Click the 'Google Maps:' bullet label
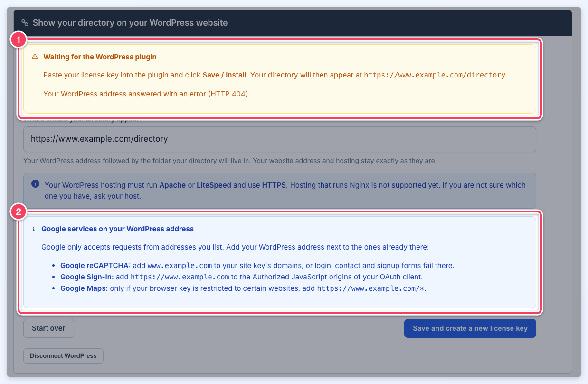This screenshot has height=384, width=588. (84, 288)
